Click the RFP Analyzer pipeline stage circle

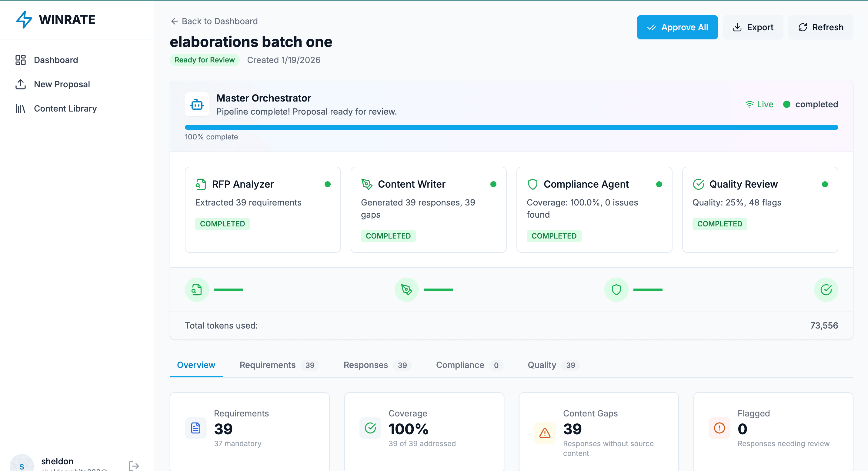(x=197, y=290)
